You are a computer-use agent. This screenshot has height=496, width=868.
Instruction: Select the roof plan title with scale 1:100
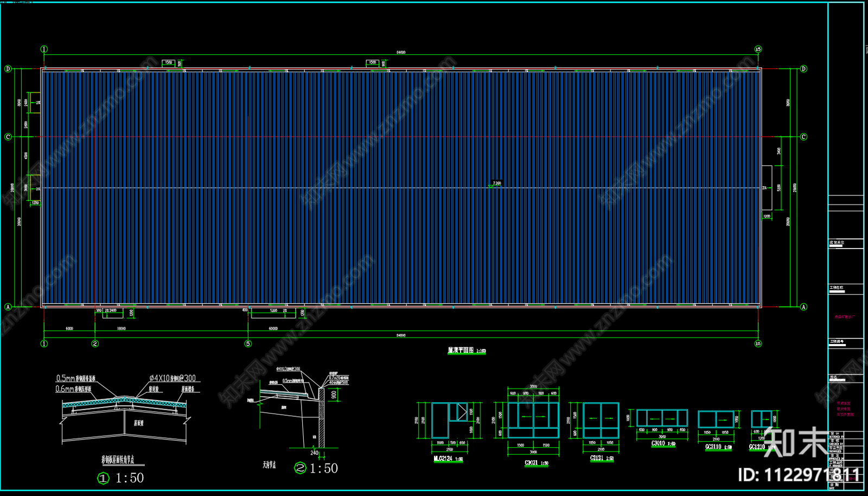pyautogui.click(x=467, y=351)
